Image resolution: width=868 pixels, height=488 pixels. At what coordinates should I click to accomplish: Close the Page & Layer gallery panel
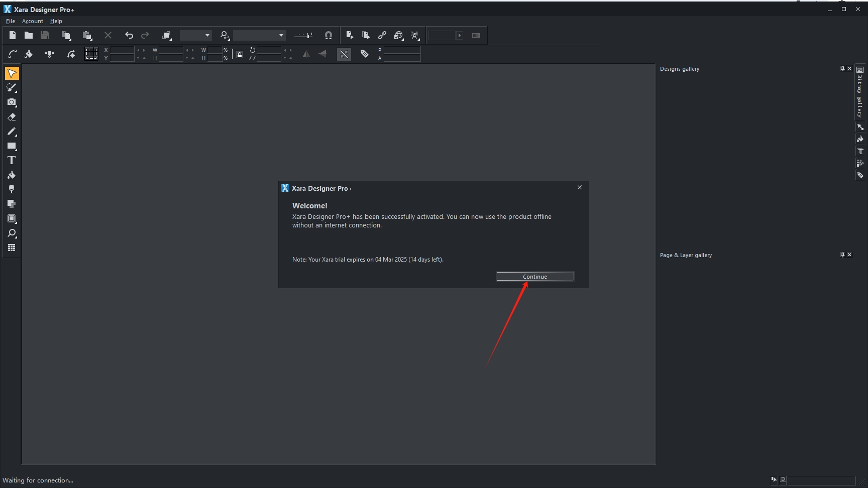pos(849,255)
